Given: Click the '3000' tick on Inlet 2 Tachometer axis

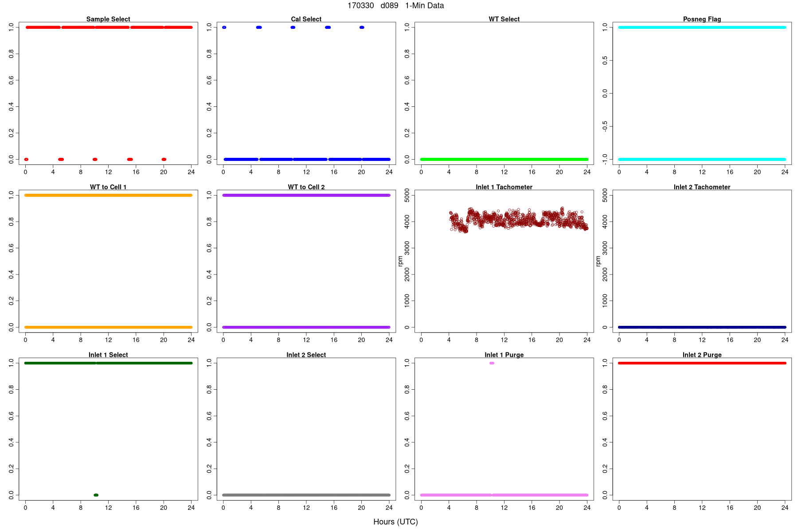Looking at the screenshot, I should (x=605, y=248).
